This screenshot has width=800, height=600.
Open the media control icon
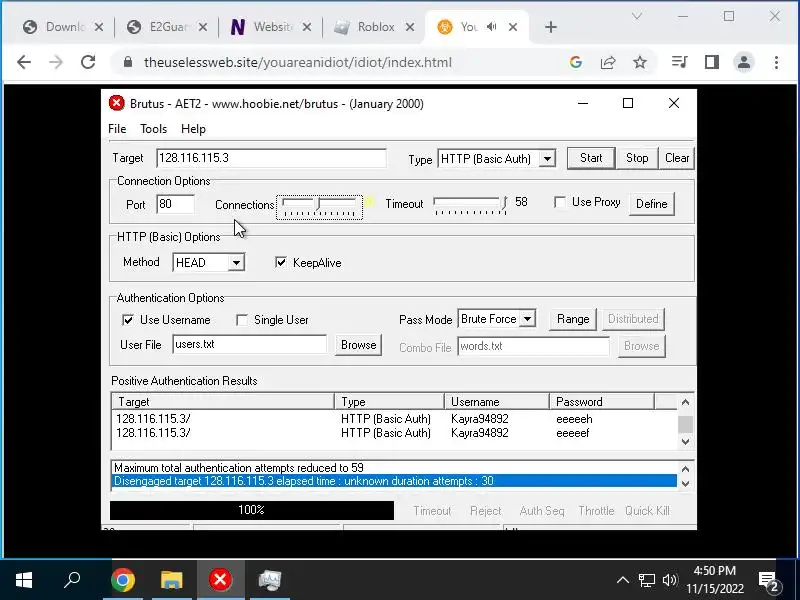click(x=679, y=62)
